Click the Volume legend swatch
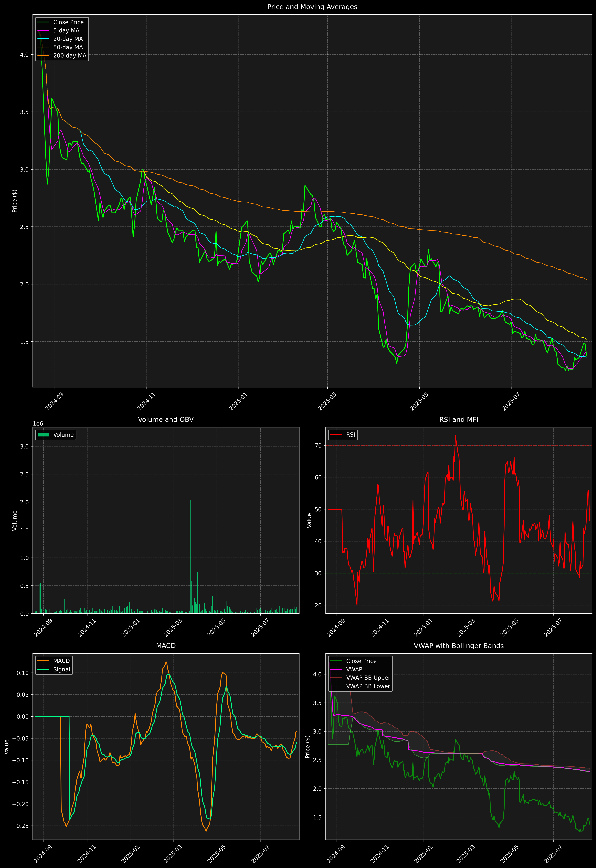Image resolution: width=596 pixels, height=868 pixels. [x=43, y=435]
